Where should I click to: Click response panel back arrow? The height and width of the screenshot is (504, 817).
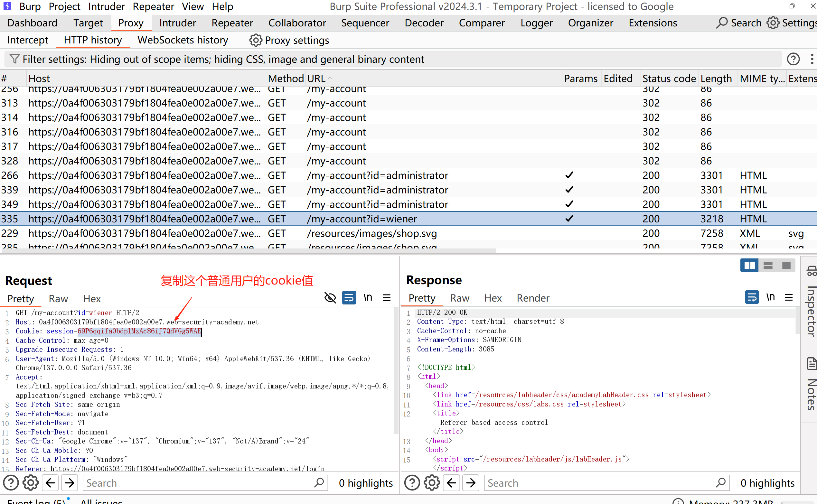click(x=451, y=483)
